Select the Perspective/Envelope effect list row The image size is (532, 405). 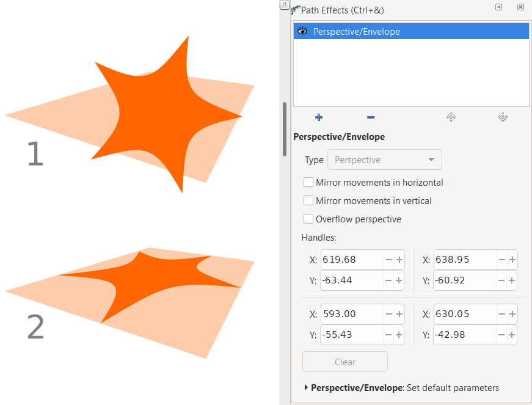tap(411, 31)
